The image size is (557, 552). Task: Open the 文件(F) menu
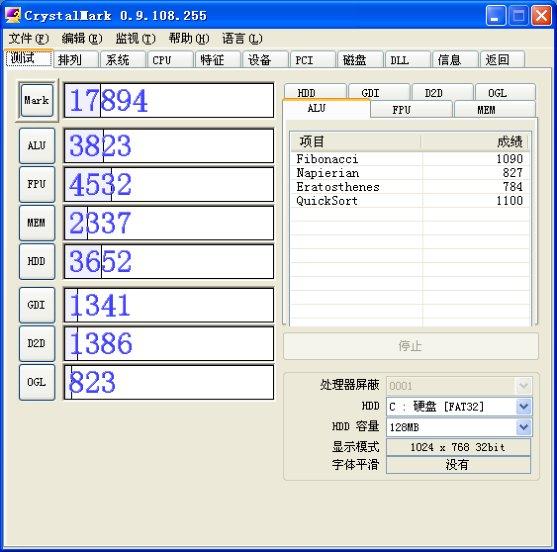[28, 38]
